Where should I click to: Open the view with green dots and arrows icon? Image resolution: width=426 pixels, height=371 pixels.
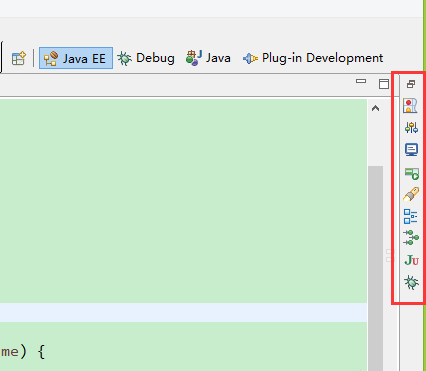pyautogui.click(x=411, y=237)
